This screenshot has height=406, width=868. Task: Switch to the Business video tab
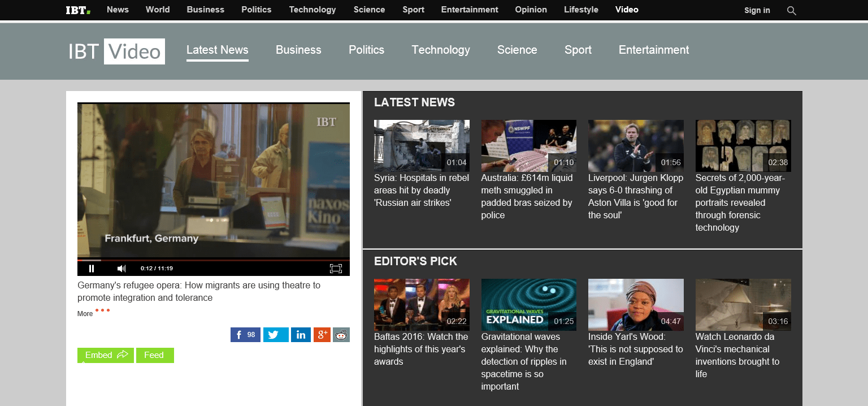point(298,50)
